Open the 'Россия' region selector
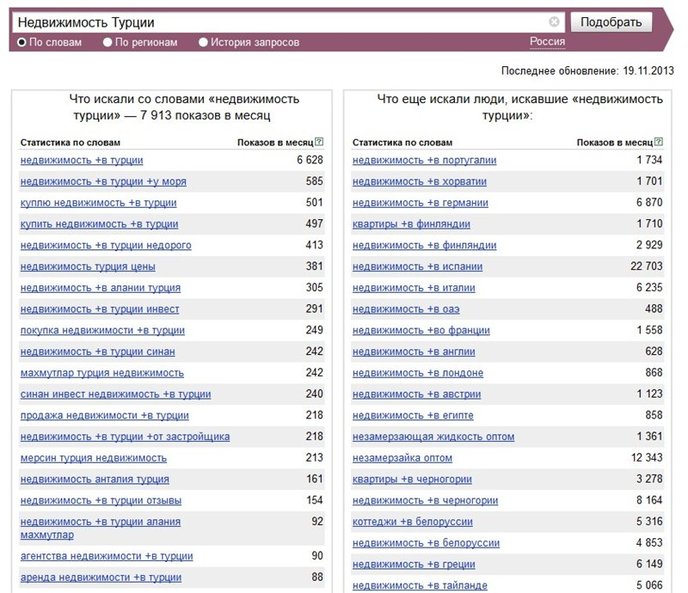Viewport: 688px width, 593px height. pos(547,42)
